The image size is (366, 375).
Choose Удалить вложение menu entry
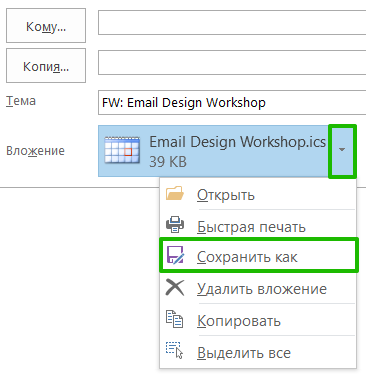[257, 288]
